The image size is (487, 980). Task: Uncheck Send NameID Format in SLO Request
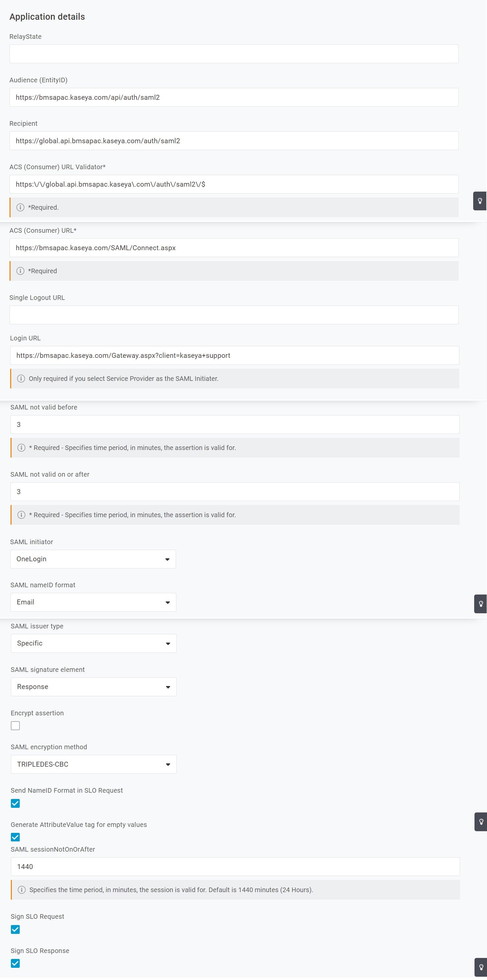pos(15,804)
